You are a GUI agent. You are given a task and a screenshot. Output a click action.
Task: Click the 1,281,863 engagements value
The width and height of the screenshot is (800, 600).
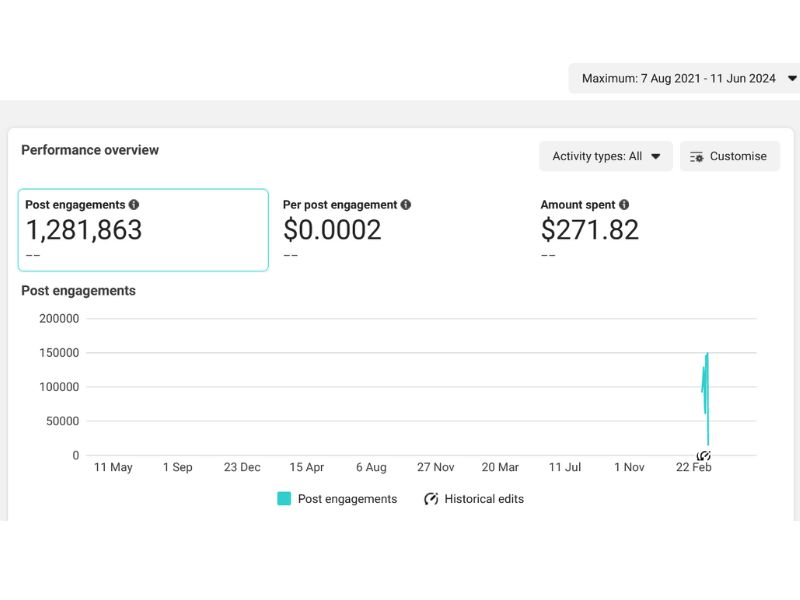84,230
